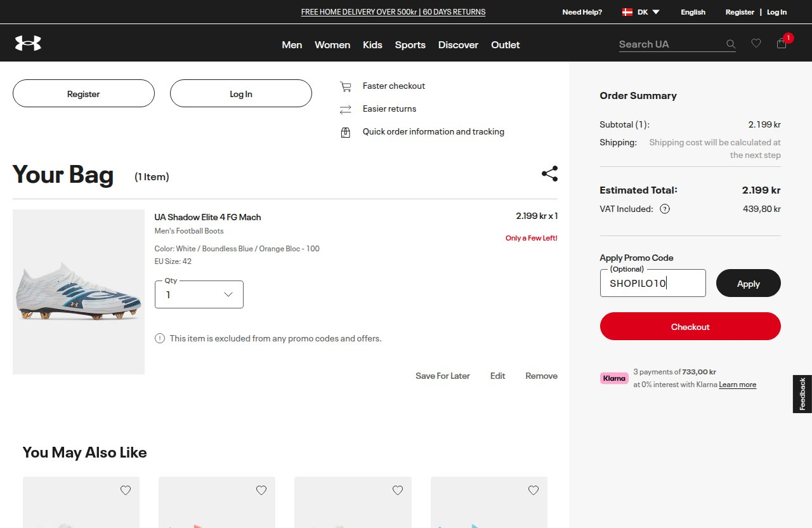The width and height of the screenshot is (812, 528).
Task: Click the 'Men's Football Boots' text
Action: pyautogui.click(x=189, y=231)
